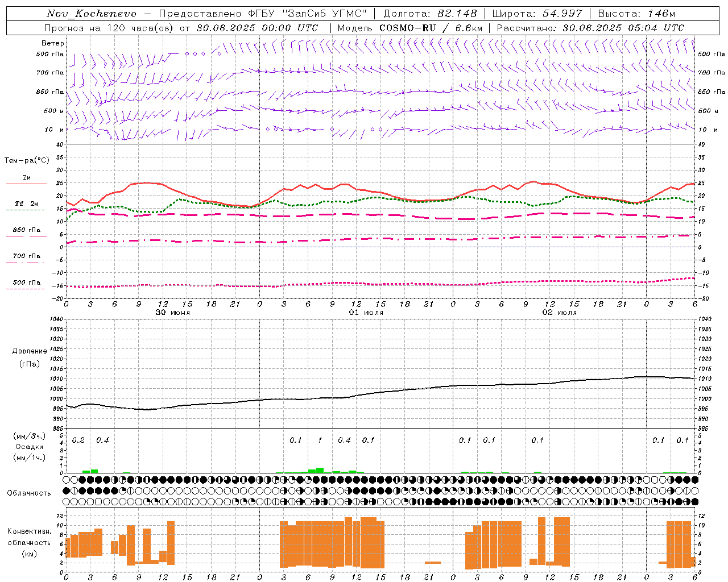Screen dimensions: 728x582
Task: Select 'Рассчитано: 30.06.2025 05:04 UTC' timestamp
Action: click(x=590, y=28)
